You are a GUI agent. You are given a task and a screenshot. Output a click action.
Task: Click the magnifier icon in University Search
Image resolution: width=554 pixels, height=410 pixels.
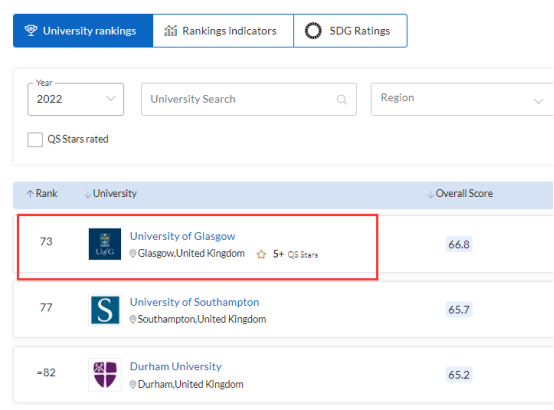tap(342, 100)
